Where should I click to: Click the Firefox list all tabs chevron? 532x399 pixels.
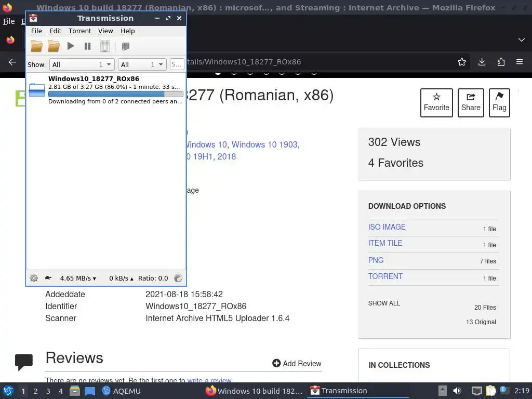[522, 39]
